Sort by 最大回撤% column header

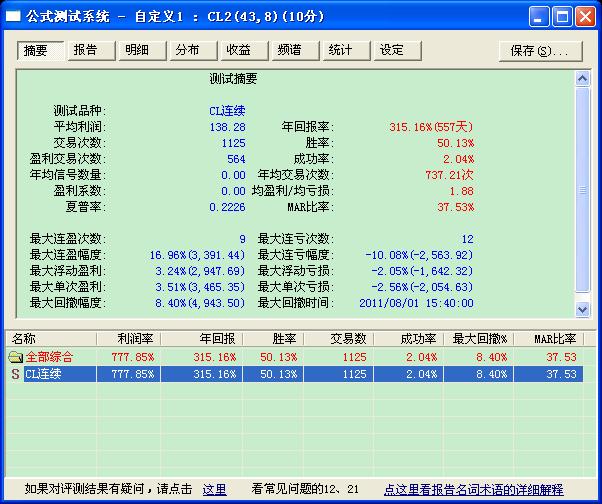pos(480,338)
